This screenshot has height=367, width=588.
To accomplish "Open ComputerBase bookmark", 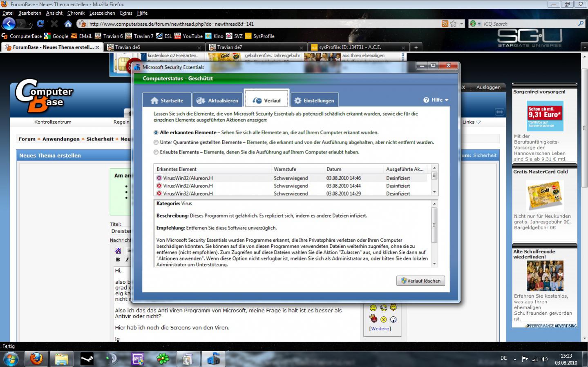I will [x=22, y=36].
